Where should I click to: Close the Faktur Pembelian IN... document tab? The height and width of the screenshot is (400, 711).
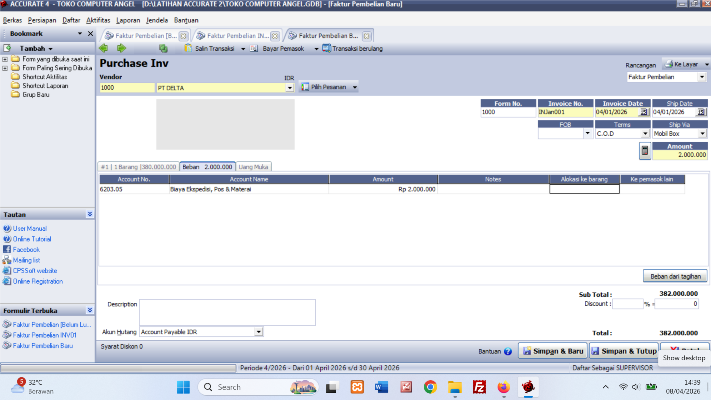click(x=275, y=36)
